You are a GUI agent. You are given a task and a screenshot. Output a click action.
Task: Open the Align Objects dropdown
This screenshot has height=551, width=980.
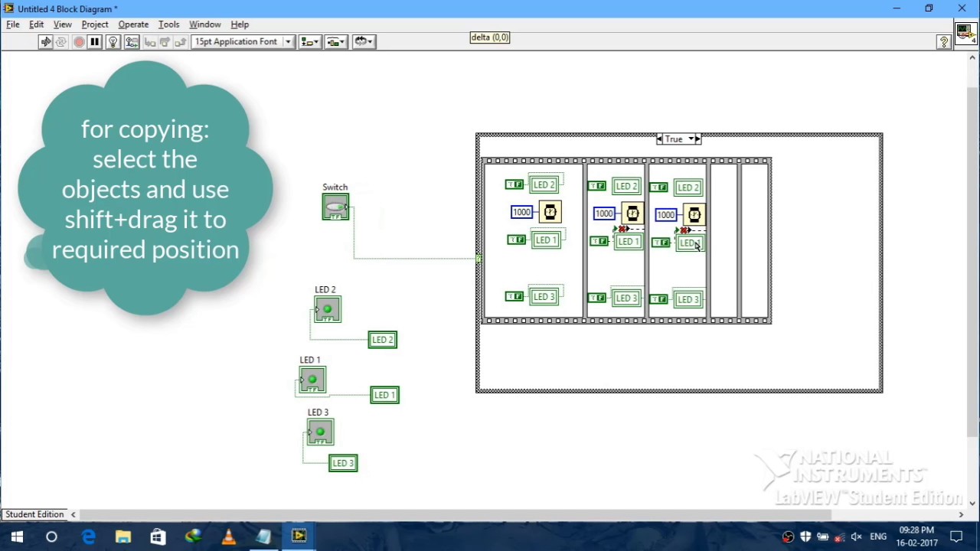pos(309,42)
